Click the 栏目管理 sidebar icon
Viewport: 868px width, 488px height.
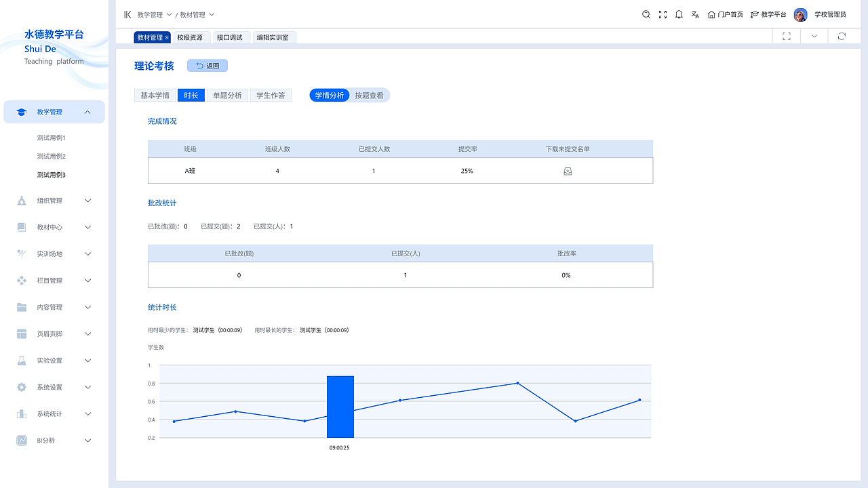point(22,281)
